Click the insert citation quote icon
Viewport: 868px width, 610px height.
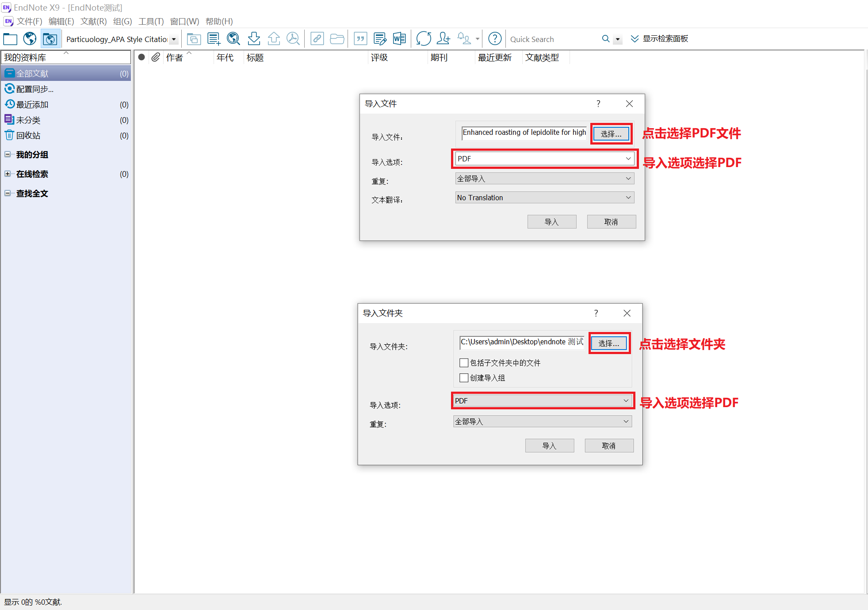tap(360, 39)
